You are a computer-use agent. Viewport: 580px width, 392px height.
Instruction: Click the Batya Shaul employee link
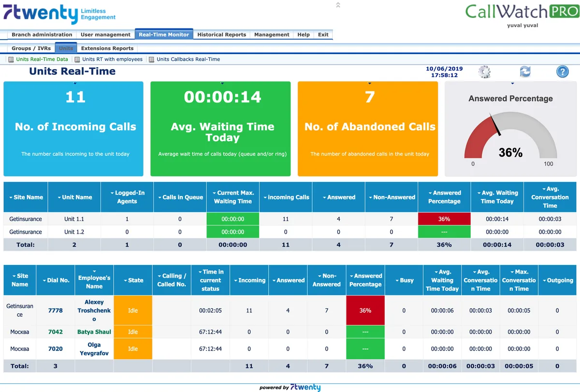[x=94, y=332]
